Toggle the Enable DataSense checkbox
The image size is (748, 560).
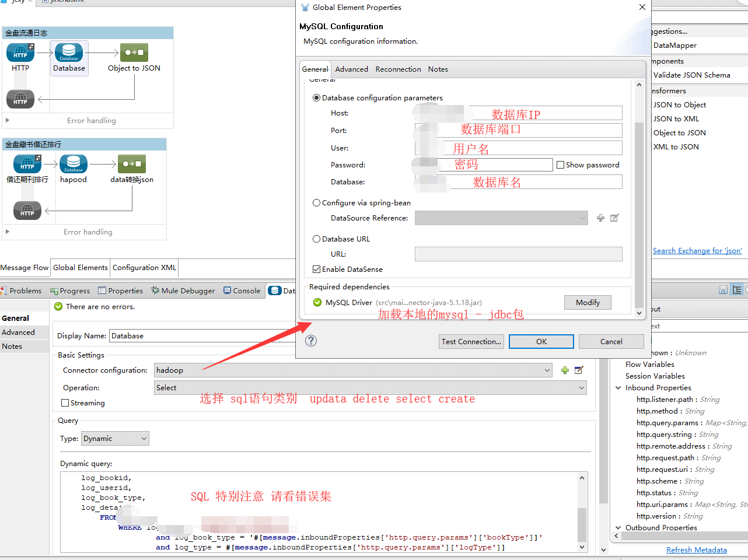pyautogui.click(x=317, y=269)
